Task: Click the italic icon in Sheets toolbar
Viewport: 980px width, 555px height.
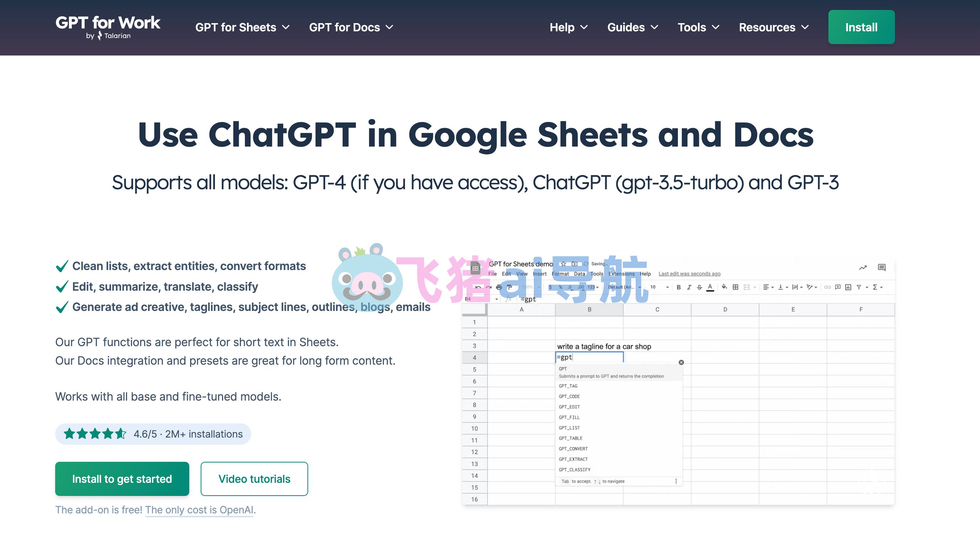Action: 689,287
